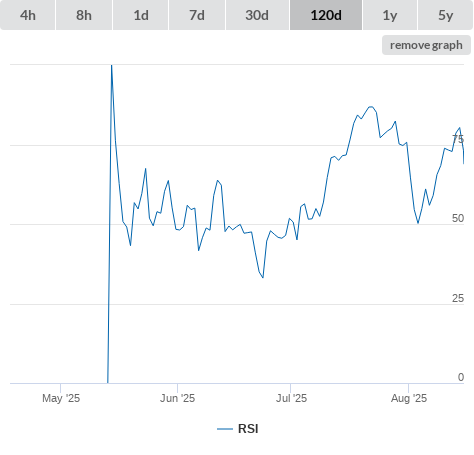Image resolution: width=474 pixels, height=455 pixels.
Task: Click the RSI low point in late June
Action: click(263, 277)
